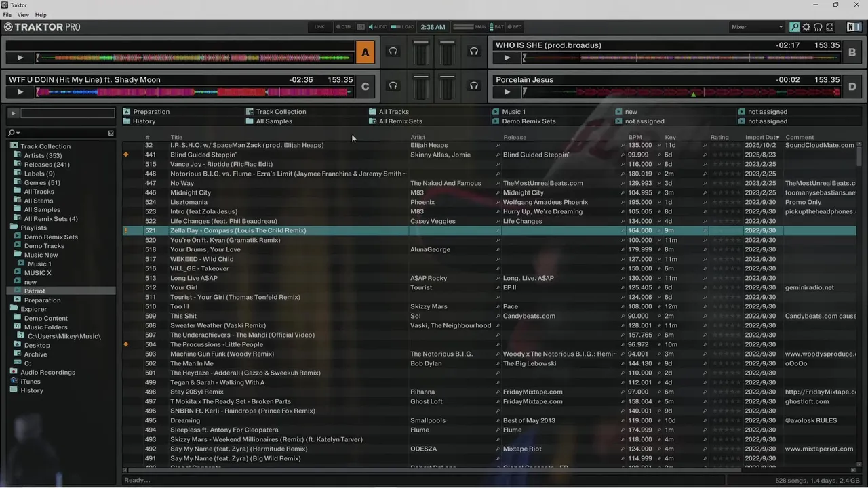Click the headphones cue icon in header
868x488 pixels.
[x=818, y=27]
